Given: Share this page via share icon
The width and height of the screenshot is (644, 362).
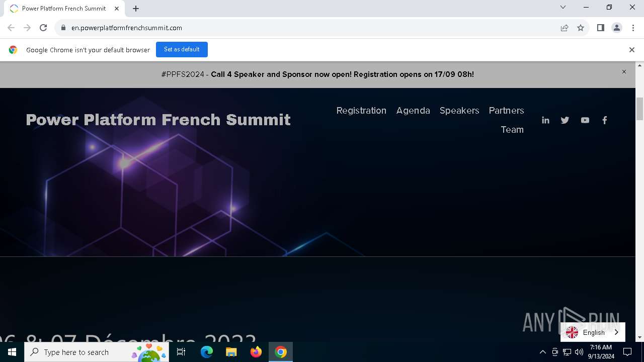Looking at the screenshot, I should click(x=565, y=28).
